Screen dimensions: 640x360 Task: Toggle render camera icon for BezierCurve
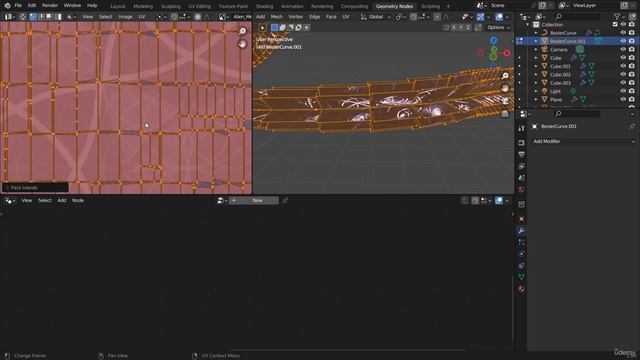pyautogui.click(x=631, y=33)
